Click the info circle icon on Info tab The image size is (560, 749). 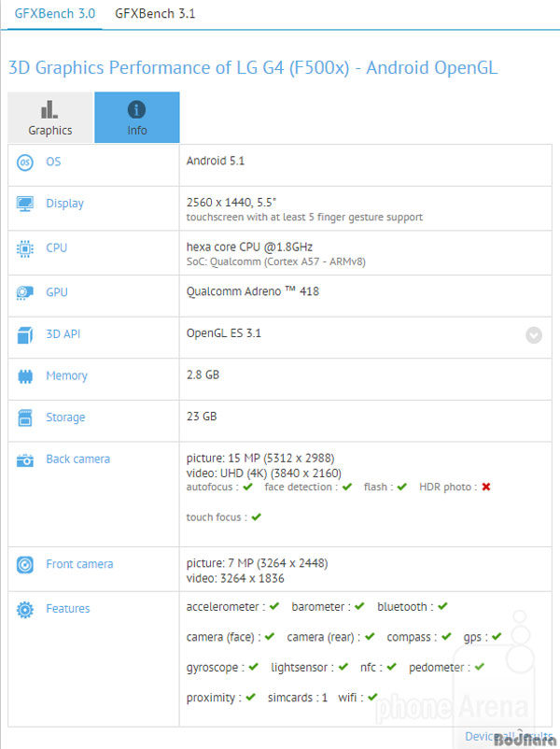click(x=136, y=109)
